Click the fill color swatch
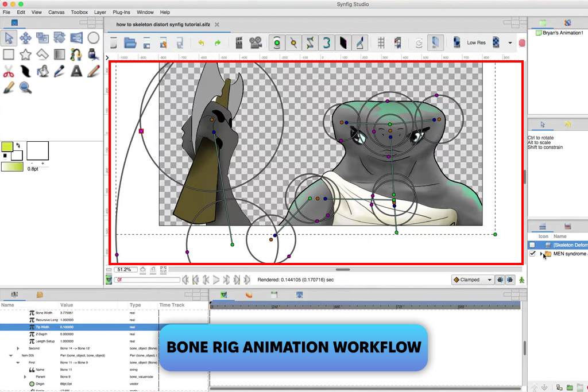The image size is (588, 392). (x=17, y=156)
